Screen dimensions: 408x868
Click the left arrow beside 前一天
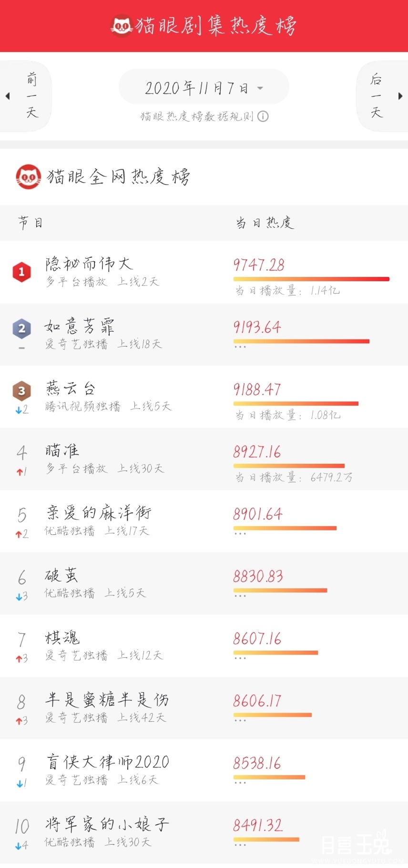click(x=8, y=96)
